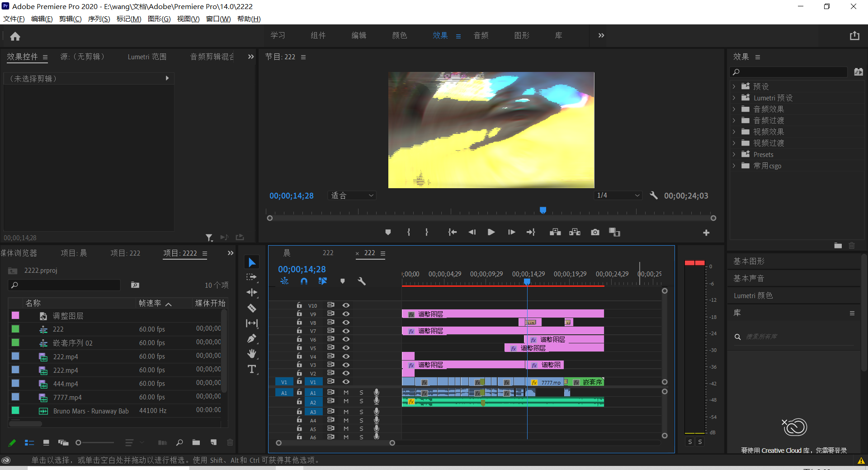Click the 基本图形 panel header
The image size is (868, 470).
pos(749,261)
